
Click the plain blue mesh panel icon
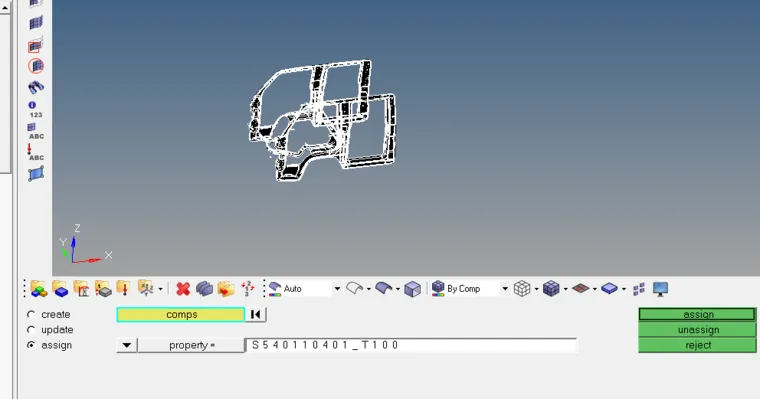click(36, 23)
